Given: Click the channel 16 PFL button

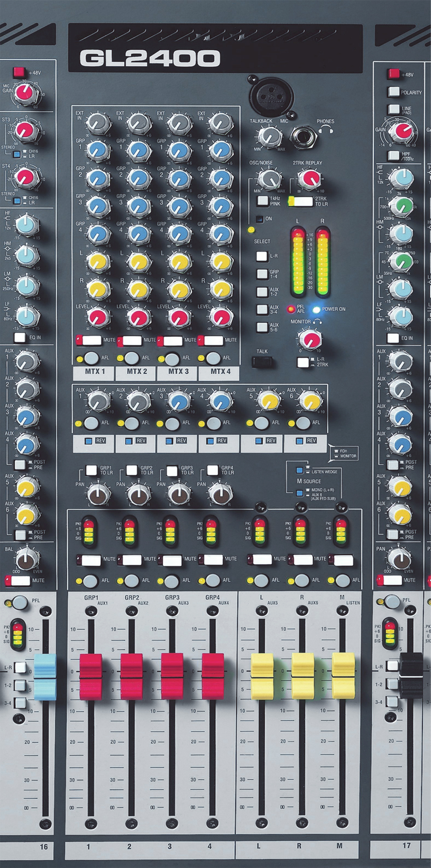Looking at the screenshot, I should pos(20,602).
